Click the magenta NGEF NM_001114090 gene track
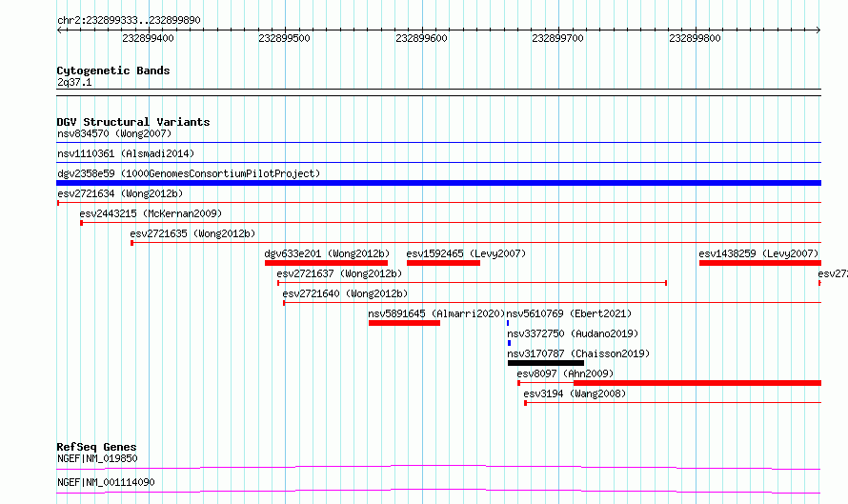The image size is (848, 504). click(x=438, y=491)
